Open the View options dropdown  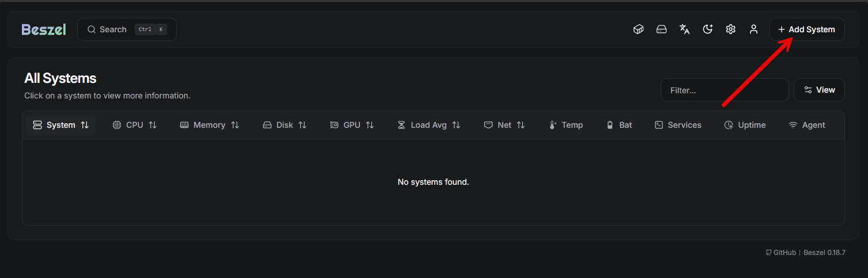819,90
